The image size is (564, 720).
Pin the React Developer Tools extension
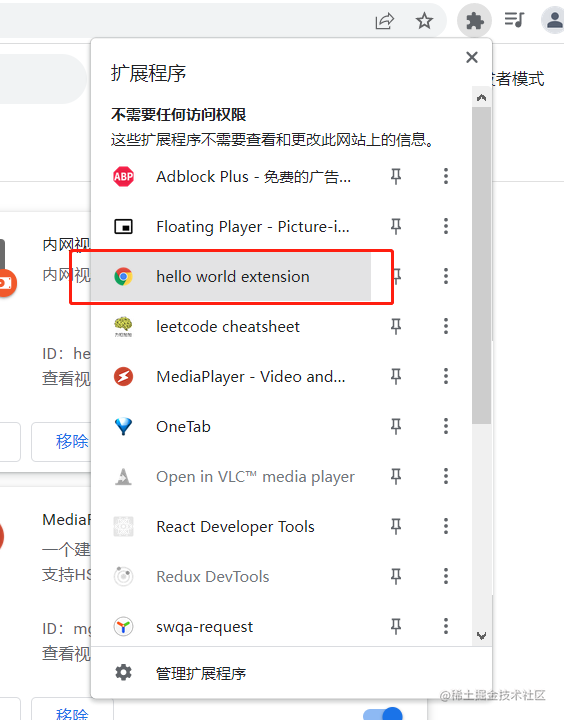coord(396,526)
